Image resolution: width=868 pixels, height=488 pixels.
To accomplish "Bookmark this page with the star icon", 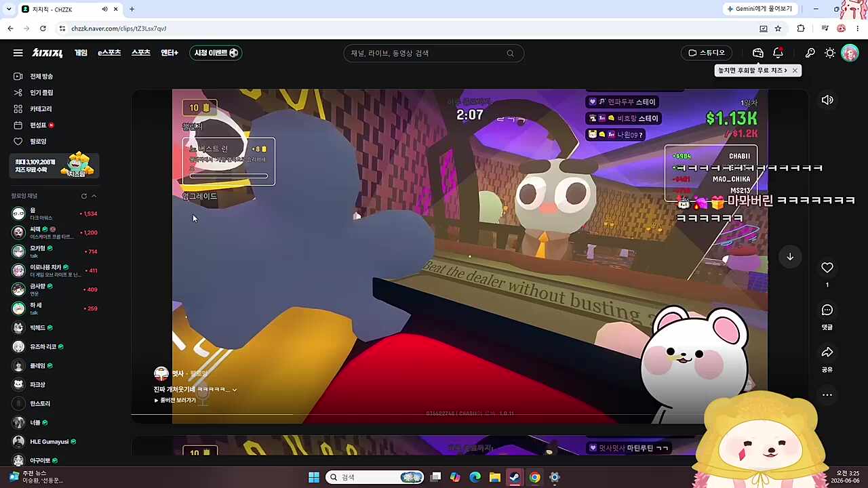I will click(778, 28).
